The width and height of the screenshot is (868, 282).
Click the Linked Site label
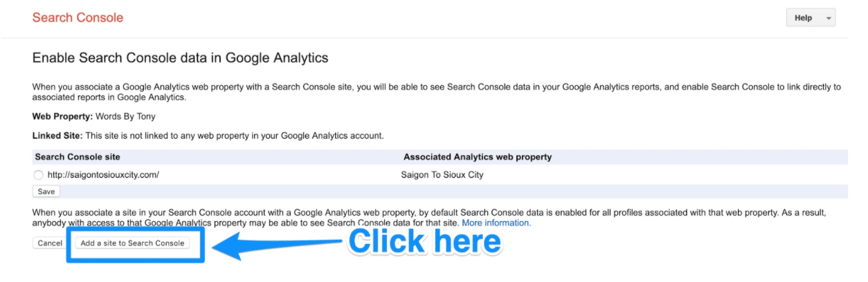tap(57, 135)
